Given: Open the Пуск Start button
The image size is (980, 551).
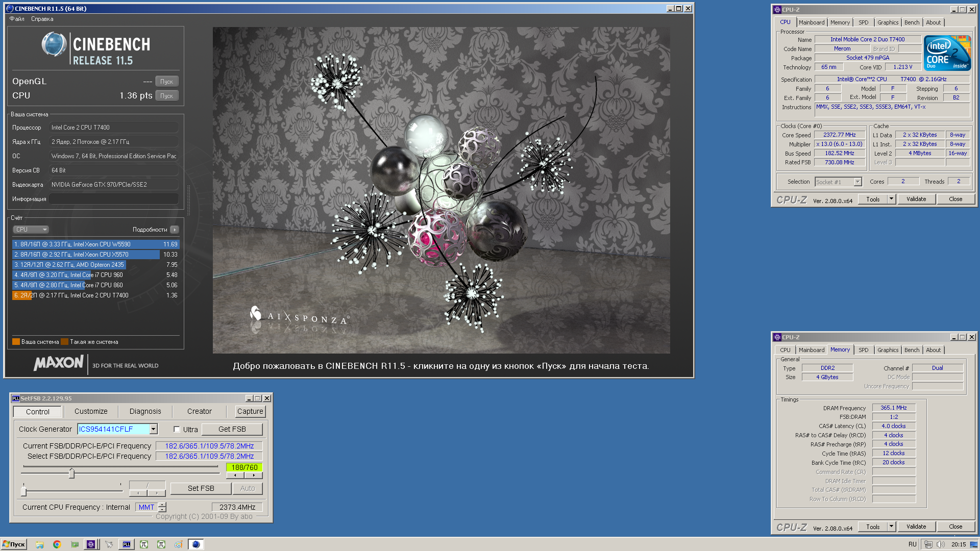Looking at the screenshot, I should tap(14, 544).
